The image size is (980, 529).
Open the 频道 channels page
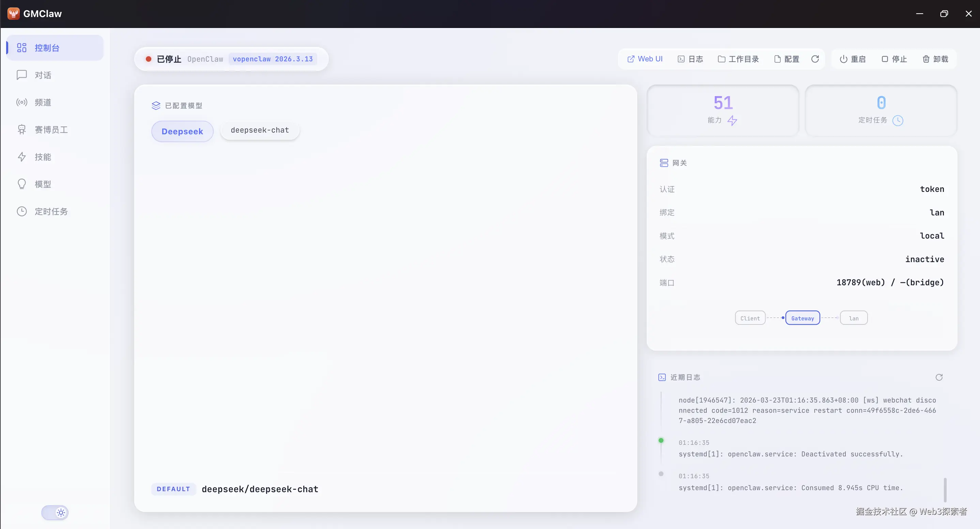[x=43, y=102]
